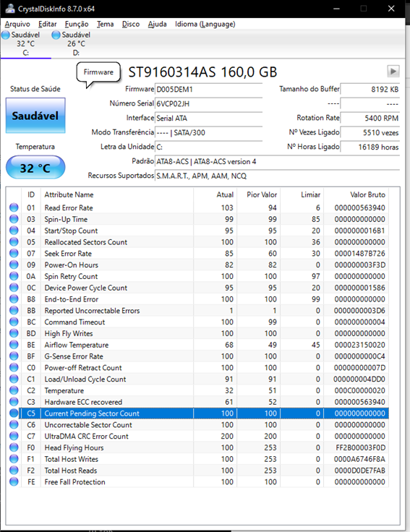Click status circle for UltraDMA CRC Error Count
Screen dimensions: 410x532
coord(14,436)
